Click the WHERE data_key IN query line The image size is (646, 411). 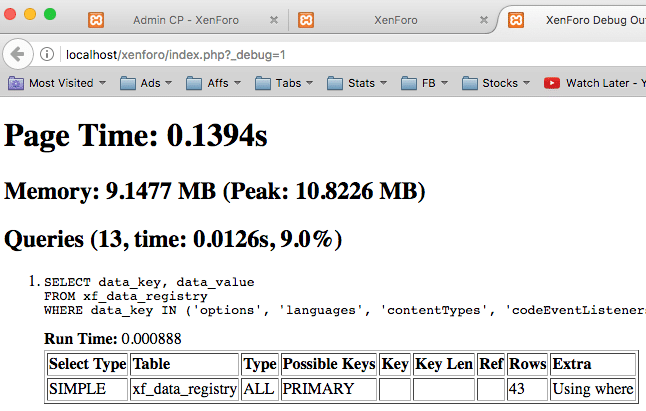[345, 310]
